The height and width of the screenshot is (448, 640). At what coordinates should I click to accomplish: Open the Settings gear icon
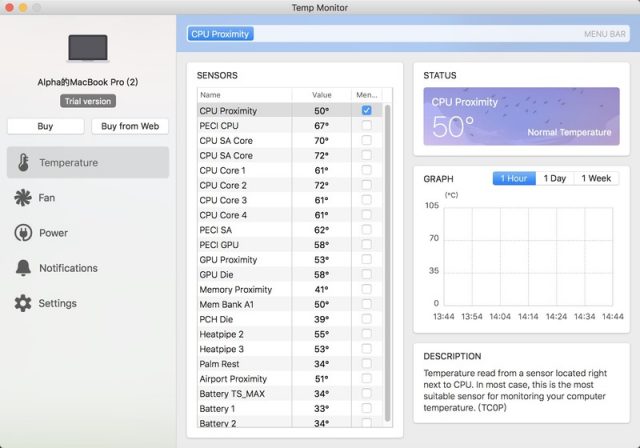point(23,303)
